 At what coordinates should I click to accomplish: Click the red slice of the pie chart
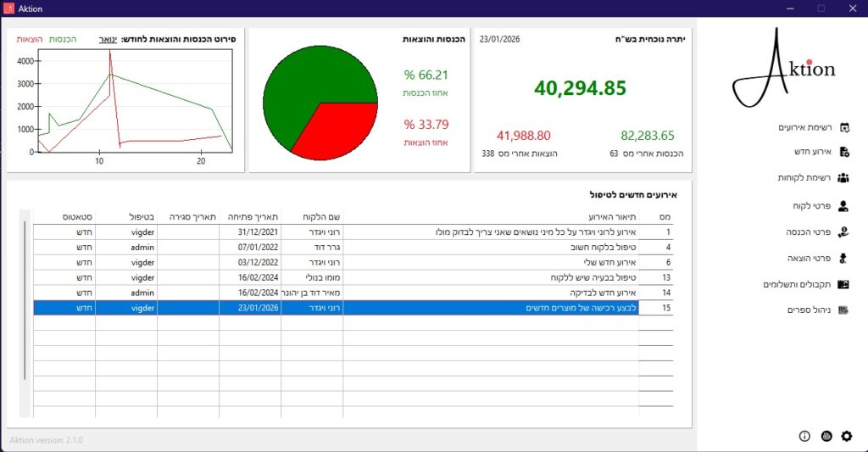coord(335,131)
